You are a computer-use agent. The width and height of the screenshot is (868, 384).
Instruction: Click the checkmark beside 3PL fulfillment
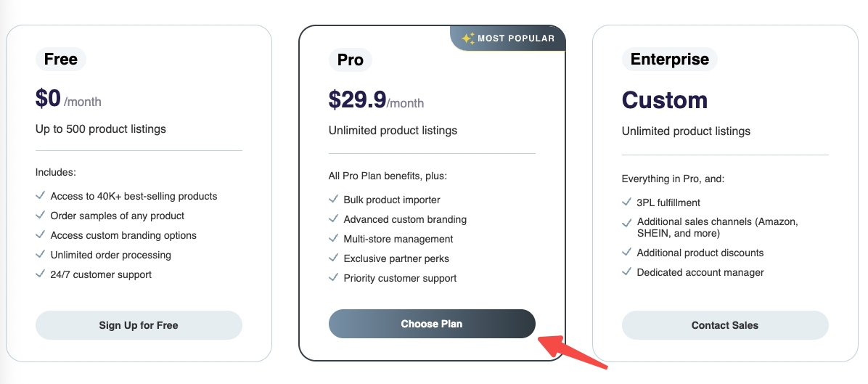(626, 202)
